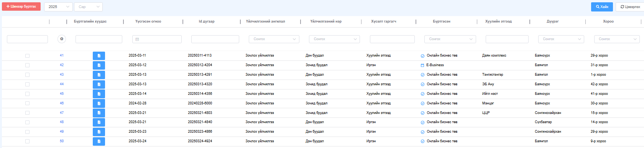
Task: Focus Бүртгэлийн хуудас filter input
Action: click(99, 39)
